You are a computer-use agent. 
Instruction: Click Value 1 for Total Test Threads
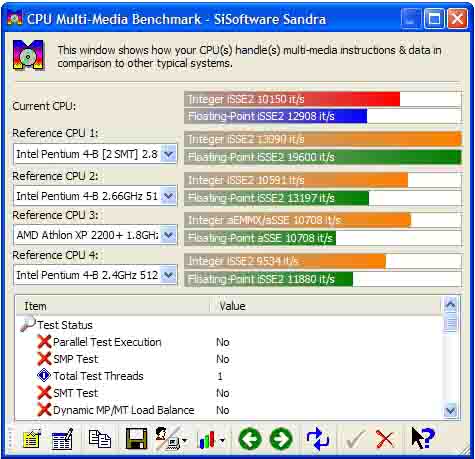pos(220,376)
